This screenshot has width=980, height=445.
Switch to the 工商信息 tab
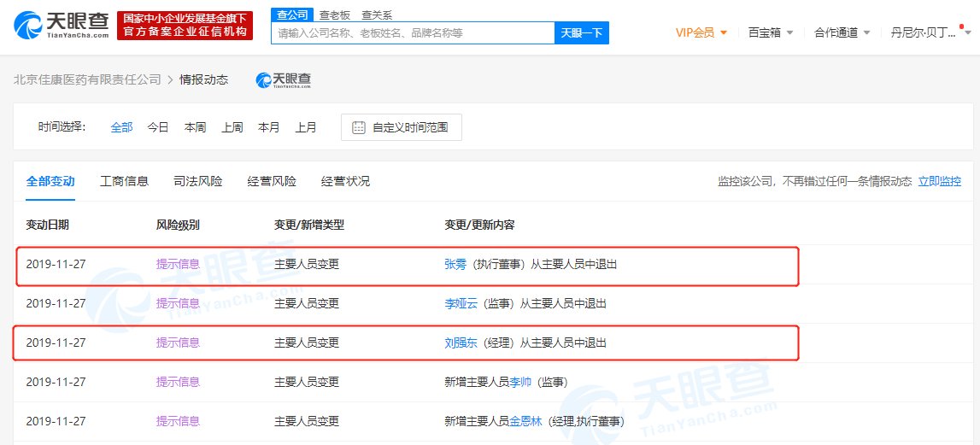(124, 181)
